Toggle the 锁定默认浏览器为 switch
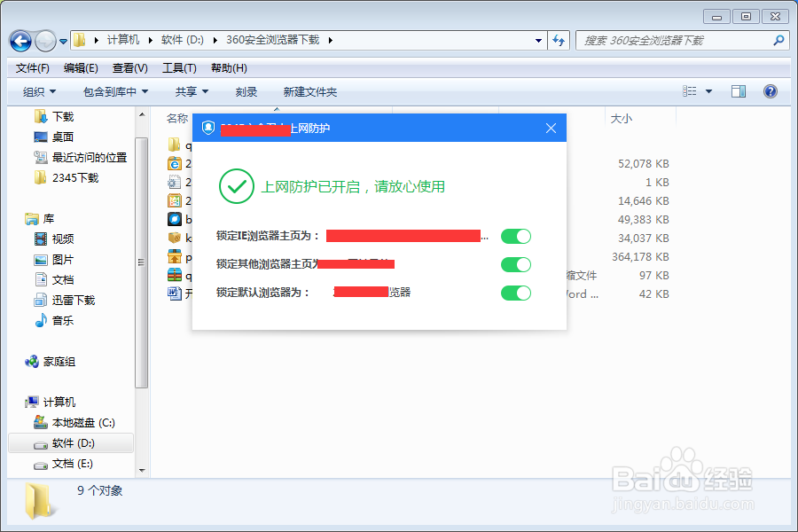The image size is (798, 532). (x=515, y=293)
